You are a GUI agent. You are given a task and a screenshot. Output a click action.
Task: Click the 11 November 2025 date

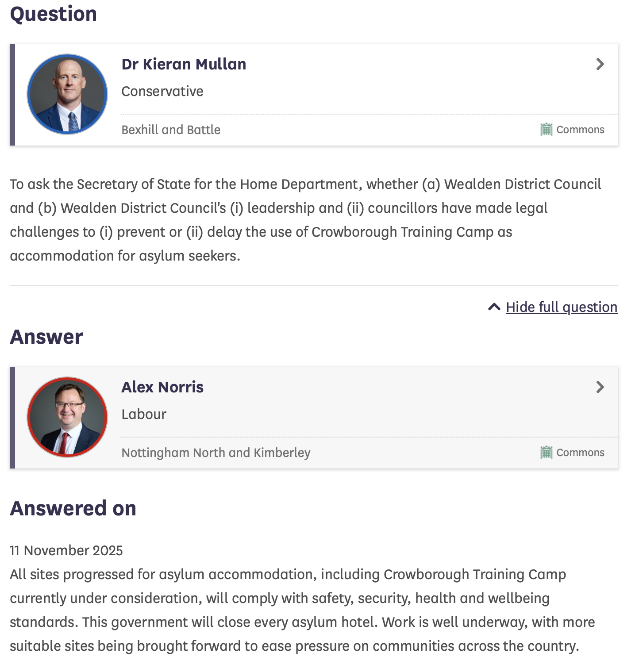(66, 550)
